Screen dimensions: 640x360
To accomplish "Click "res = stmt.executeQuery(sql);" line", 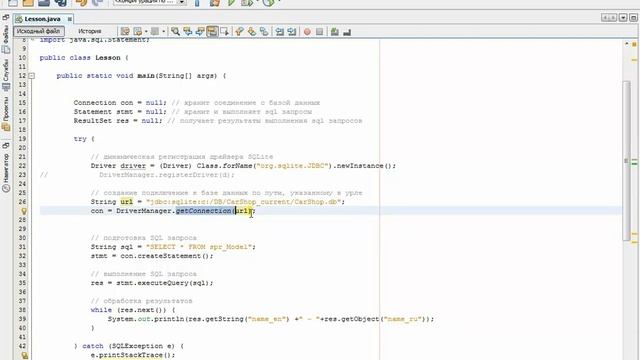I will pos(152,283).
